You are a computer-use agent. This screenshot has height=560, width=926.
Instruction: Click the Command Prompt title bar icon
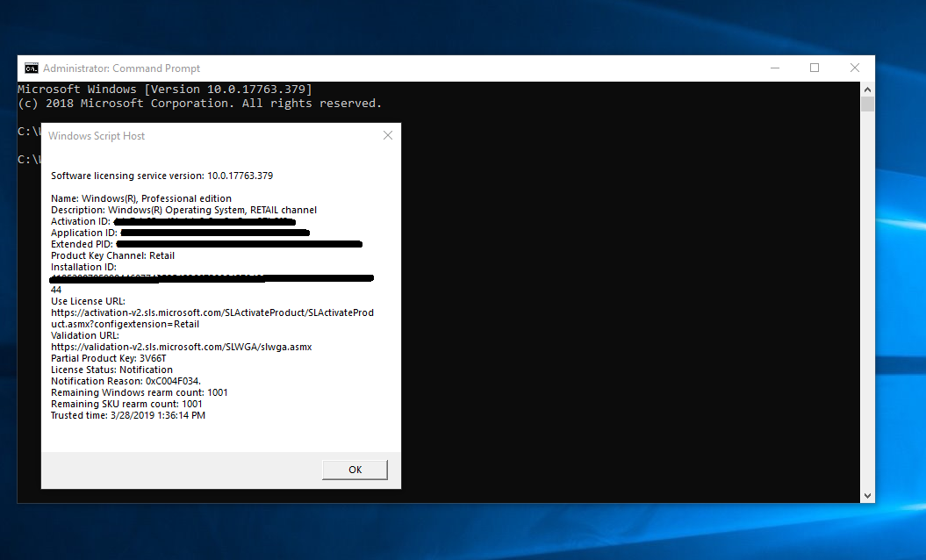tap(32, 68)
